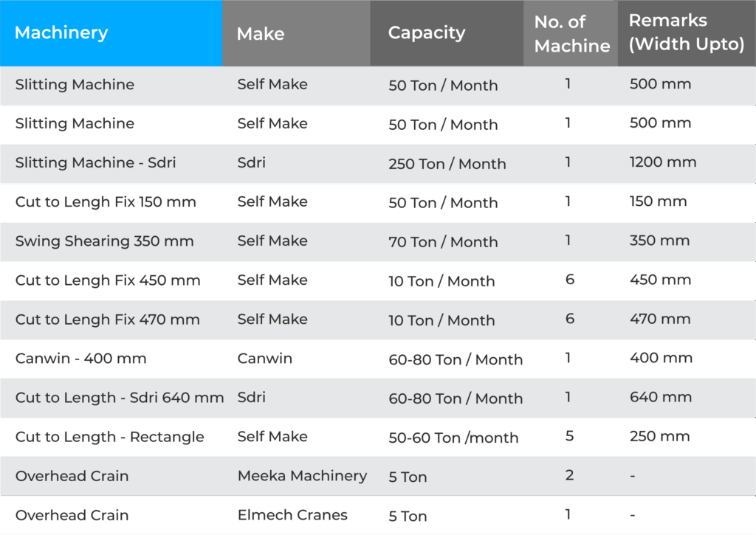Select Cut to Length - Sdri 640 mm cell
756x535 pixels.
pyautogui.click(x=119, y=398)
